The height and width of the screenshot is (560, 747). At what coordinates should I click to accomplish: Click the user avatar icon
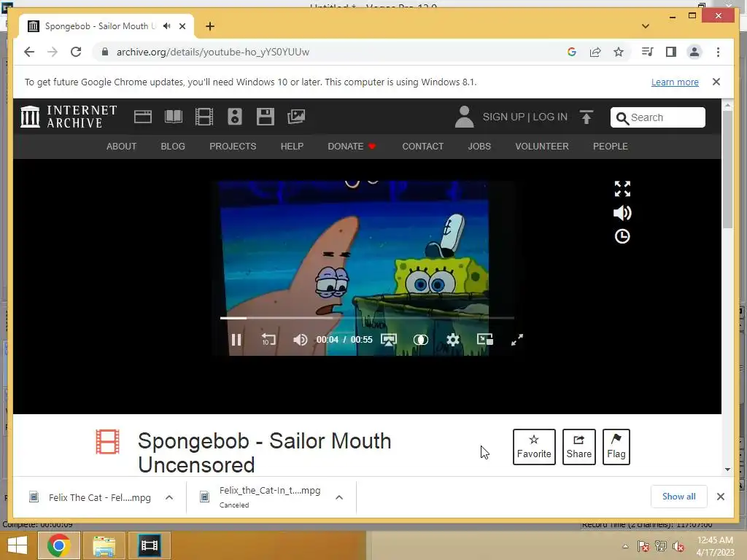click(464, 117)
